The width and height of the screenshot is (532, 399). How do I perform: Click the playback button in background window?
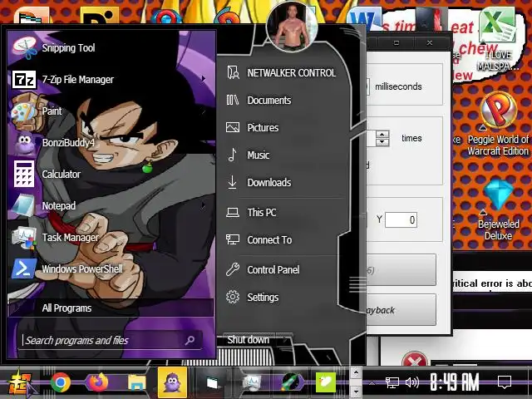pos(401,310)
